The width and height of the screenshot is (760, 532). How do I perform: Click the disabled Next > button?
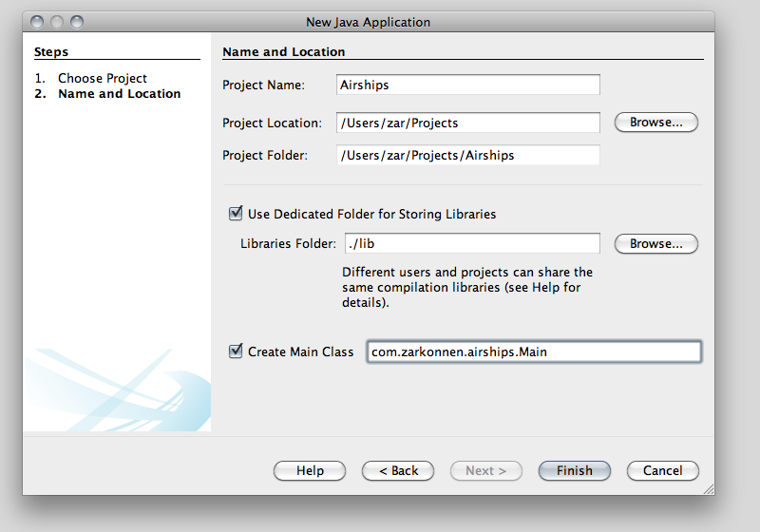click(x=486, y=470)
